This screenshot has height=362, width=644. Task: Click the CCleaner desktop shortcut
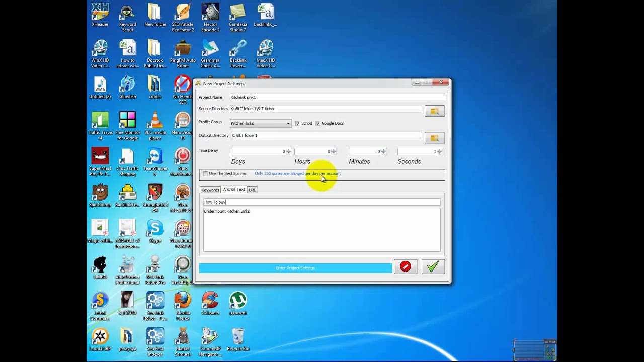210,304
